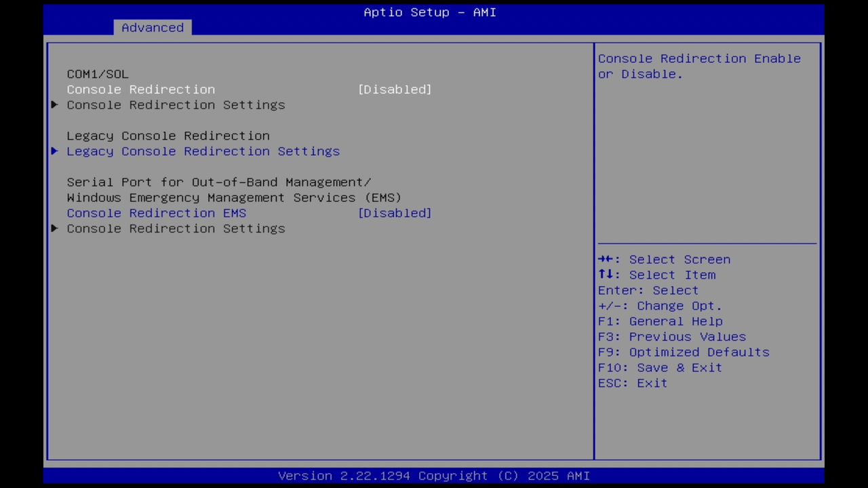
Task: Click the F9: Optimized Defaults help entry
Action: (683, 352)
